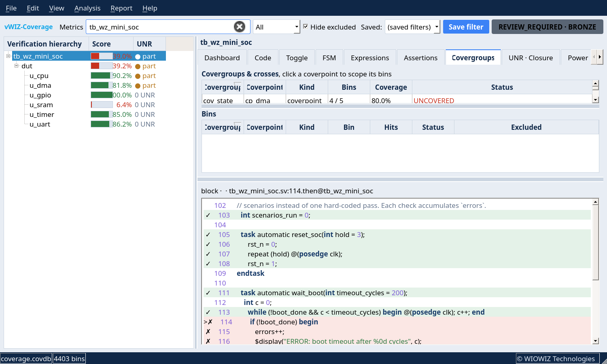Click the Verification hierarchy column header
This screenshot has height=364, width=607.
click(x=46, y=44)
